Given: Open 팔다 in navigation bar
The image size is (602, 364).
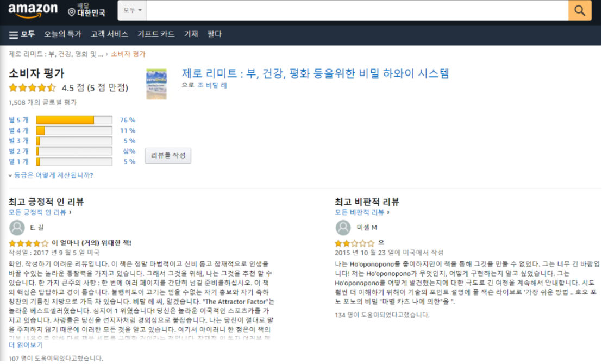Looking at the screenshot, I should tap(214, 34).
